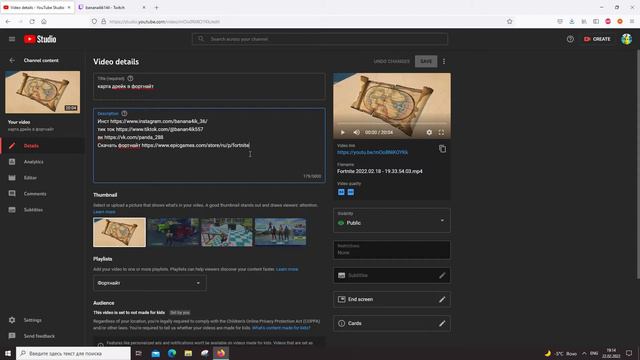Open the youtu.be video link
The image size is (640, 360).
tap(372, 152)
